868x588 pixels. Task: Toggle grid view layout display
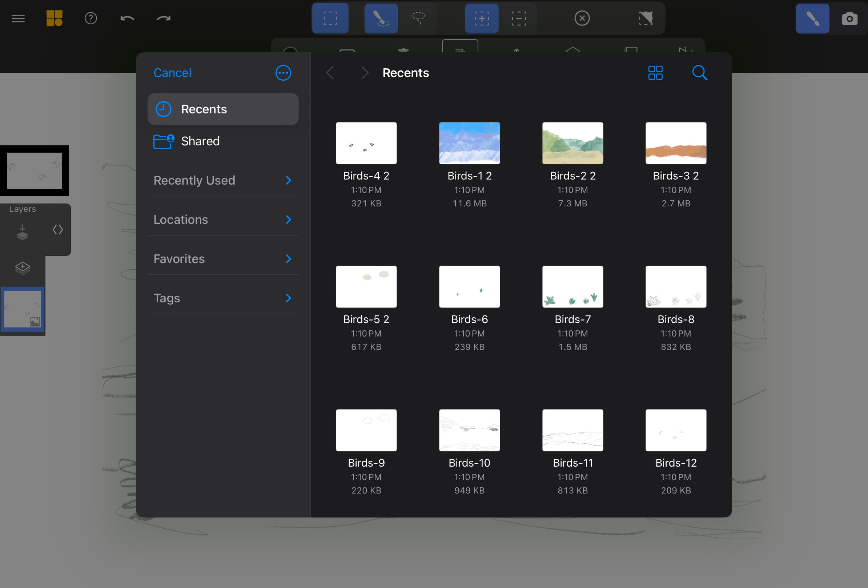tap(655, 73)
